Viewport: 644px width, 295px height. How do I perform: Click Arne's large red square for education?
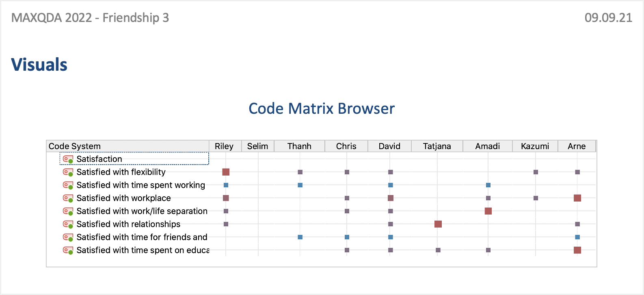(577, 250)
